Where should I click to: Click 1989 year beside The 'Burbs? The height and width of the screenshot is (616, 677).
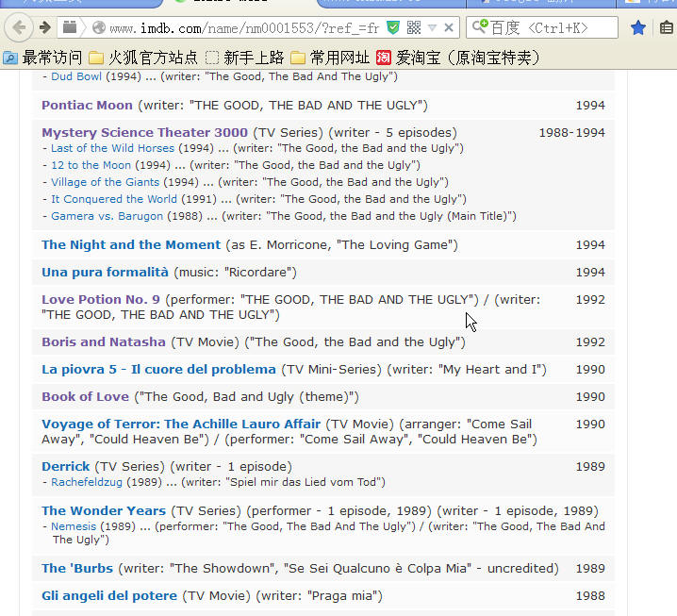coord(590,568)
